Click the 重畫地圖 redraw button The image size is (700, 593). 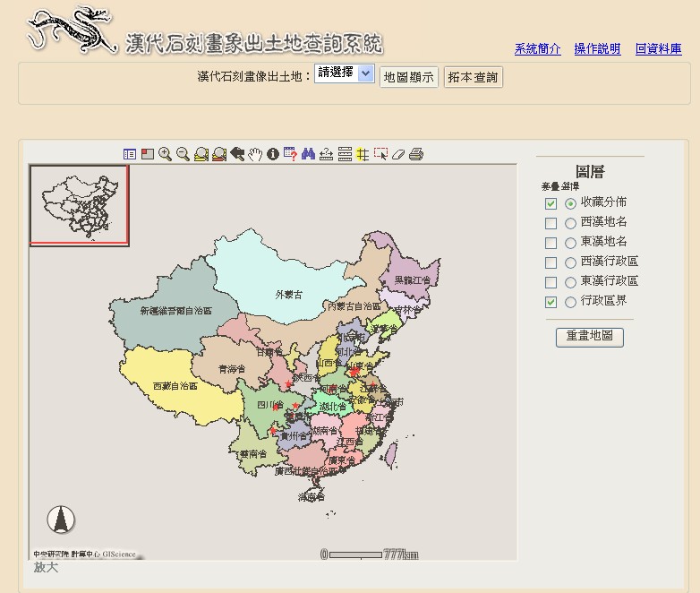point(589,337)
